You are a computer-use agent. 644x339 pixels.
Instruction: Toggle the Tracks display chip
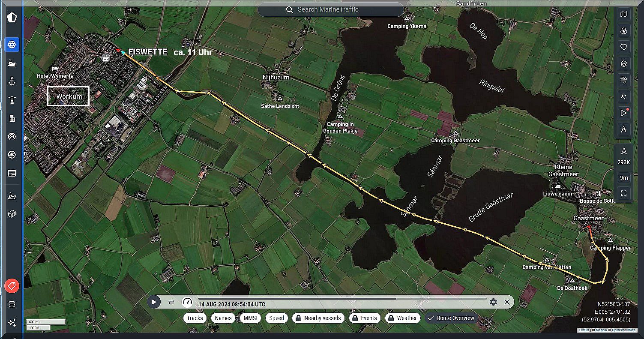pos(195,318)
